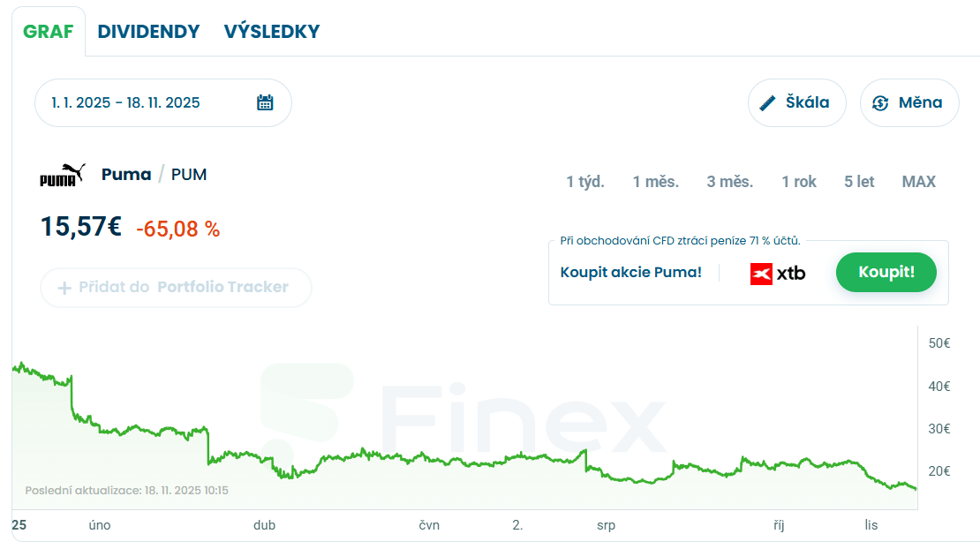Click the ruler icon beside Škála
Screen dimensions: 980x549
[767, 102]
